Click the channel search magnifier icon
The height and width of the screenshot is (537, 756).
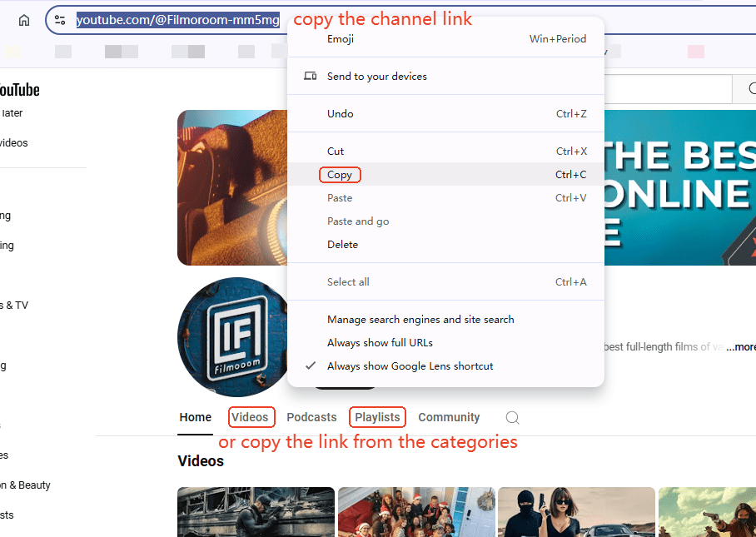coord(513,418)
